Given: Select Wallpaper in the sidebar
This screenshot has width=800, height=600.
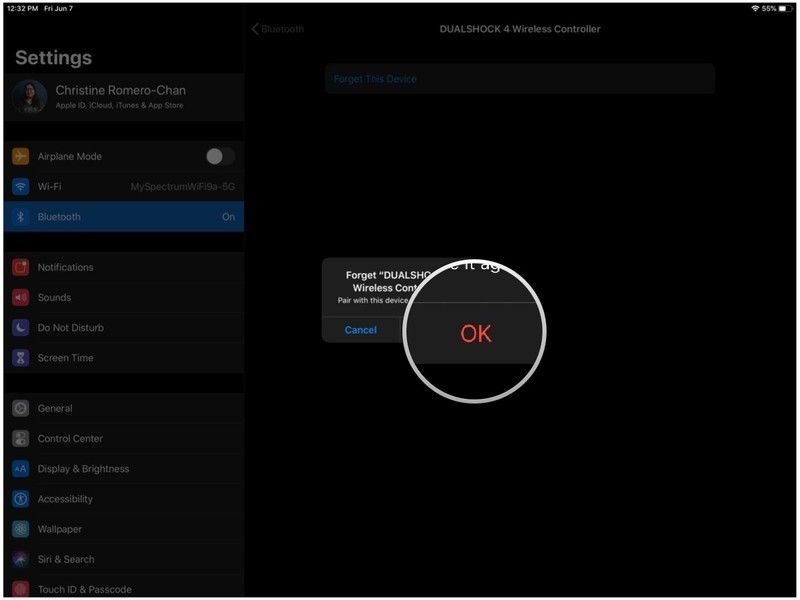Looking at the screenshot, I should coord(59,529).
